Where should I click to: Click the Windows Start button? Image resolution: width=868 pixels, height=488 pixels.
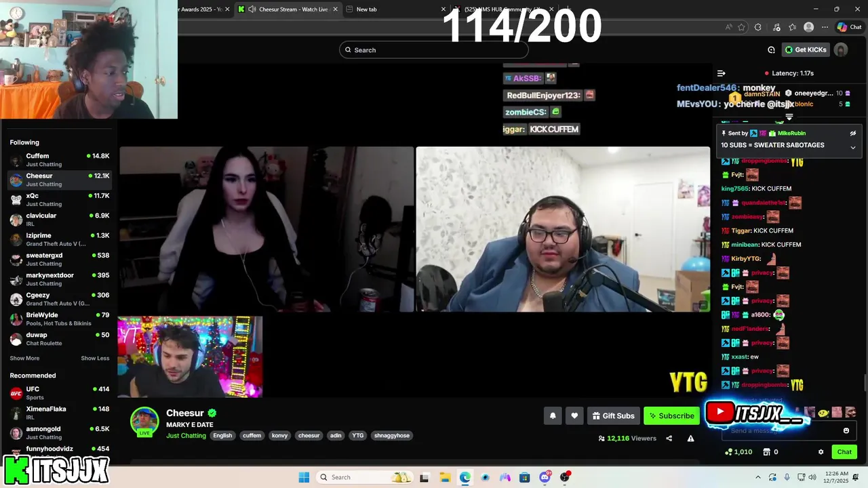click(304, 477)
